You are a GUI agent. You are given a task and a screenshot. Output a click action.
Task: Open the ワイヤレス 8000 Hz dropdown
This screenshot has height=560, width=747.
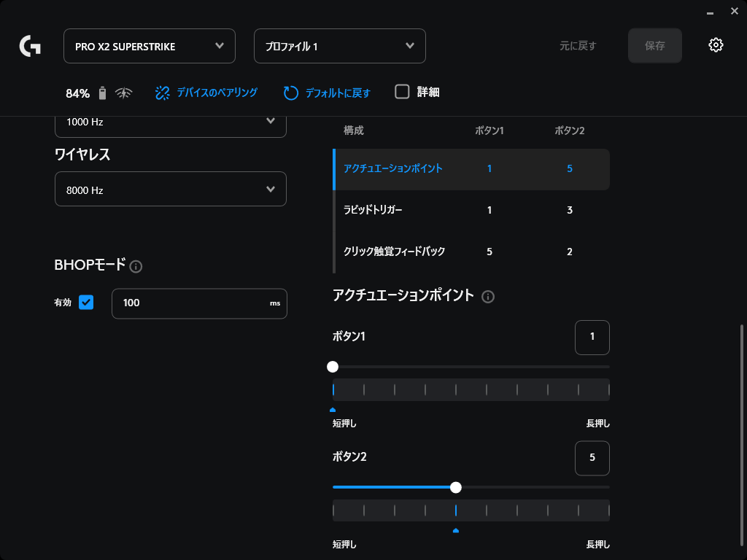(171, 190)
